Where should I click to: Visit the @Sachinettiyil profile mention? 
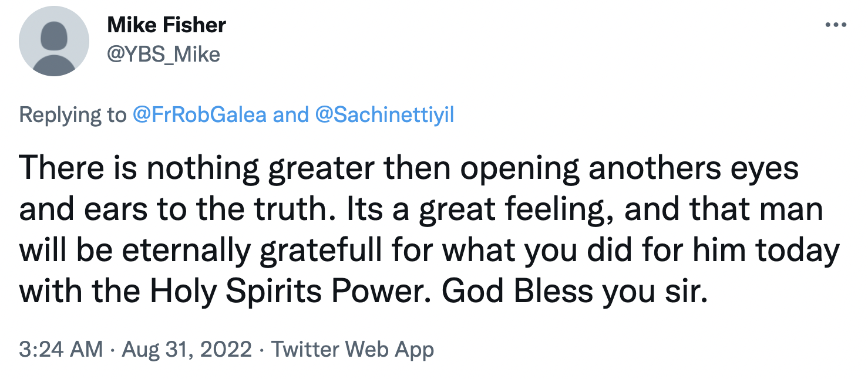(385, 114)
